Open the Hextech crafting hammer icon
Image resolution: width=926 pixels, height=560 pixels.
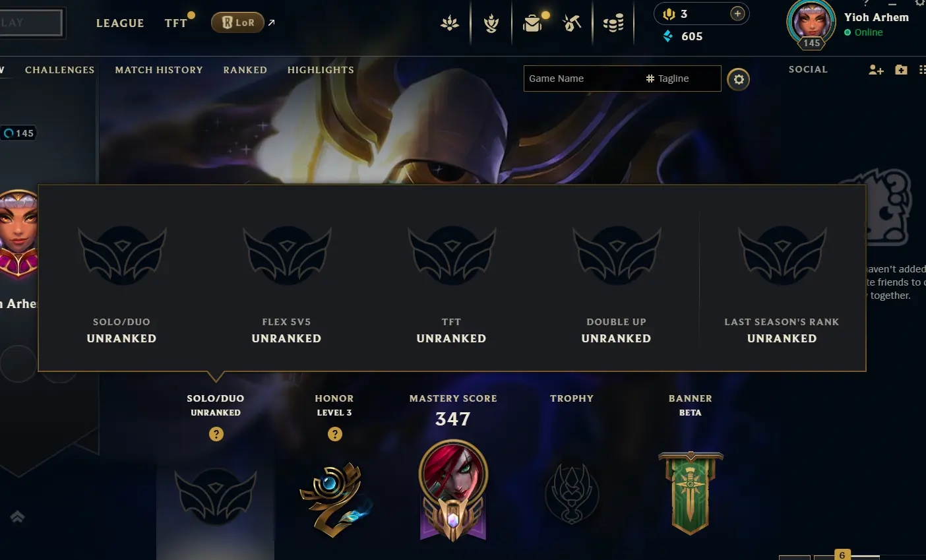(x=572, y=24)
